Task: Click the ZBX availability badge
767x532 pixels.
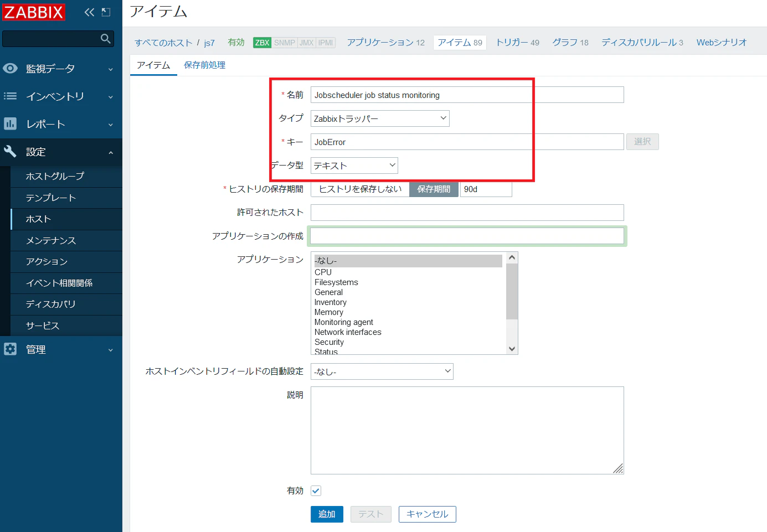Action: (x=262, y=43)
